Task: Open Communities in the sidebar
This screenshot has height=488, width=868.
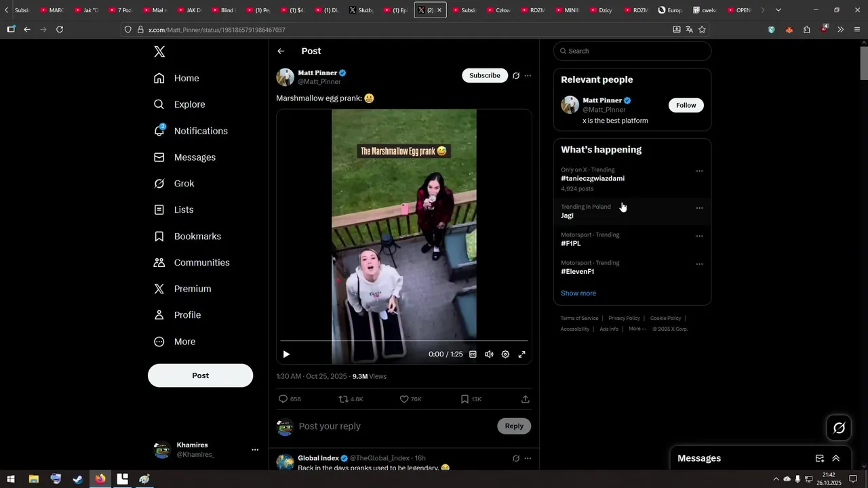Action: pyautogui.click(x=192, y=262)
